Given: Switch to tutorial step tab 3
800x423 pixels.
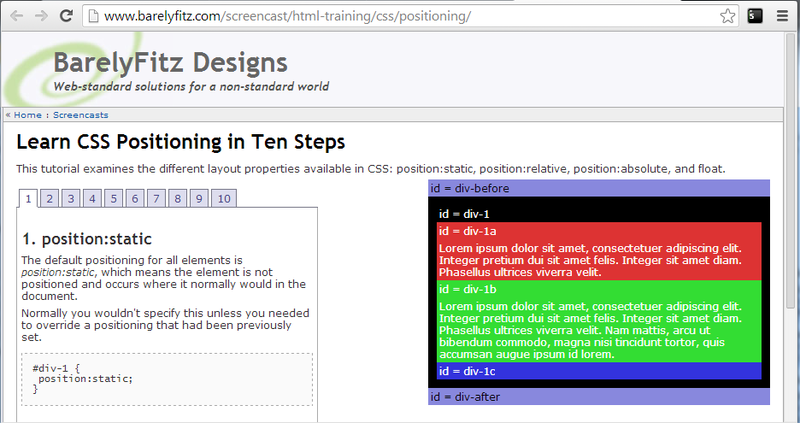Looking at the screenshot, I should [71, 198].
